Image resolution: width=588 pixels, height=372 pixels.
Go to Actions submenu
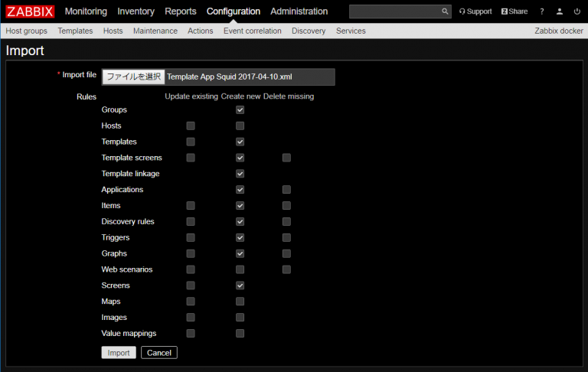201,31
